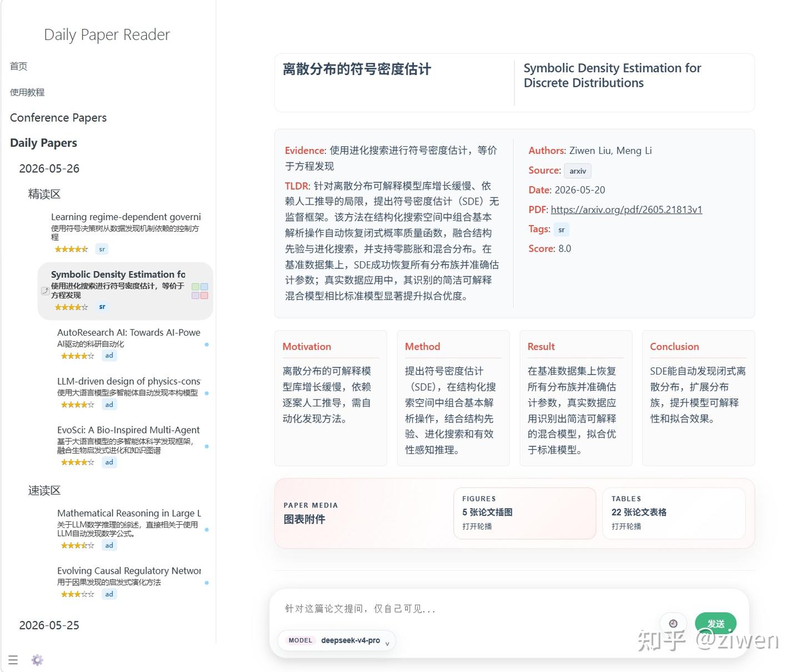Open the 22 张论文表格 tables carousel
The width and height of the screenshot is (800, 672).
[673, 513]
